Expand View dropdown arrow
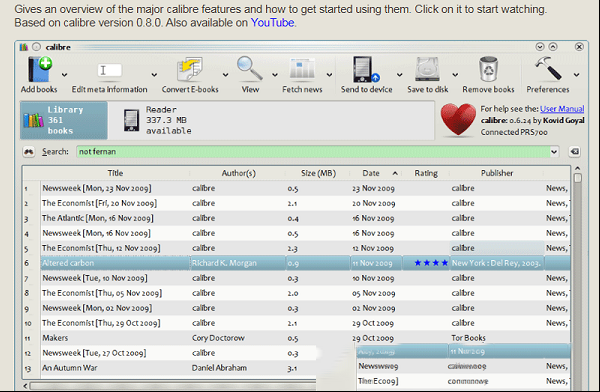Image resolution: width=600 pixels, height=392 pixels. tap(275, 75)
